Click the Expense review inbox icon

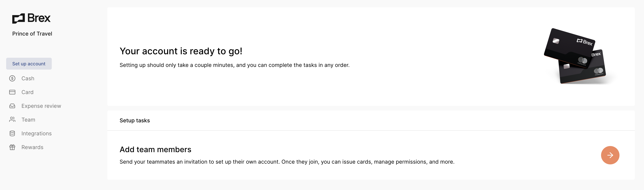[x=12, y=106]
